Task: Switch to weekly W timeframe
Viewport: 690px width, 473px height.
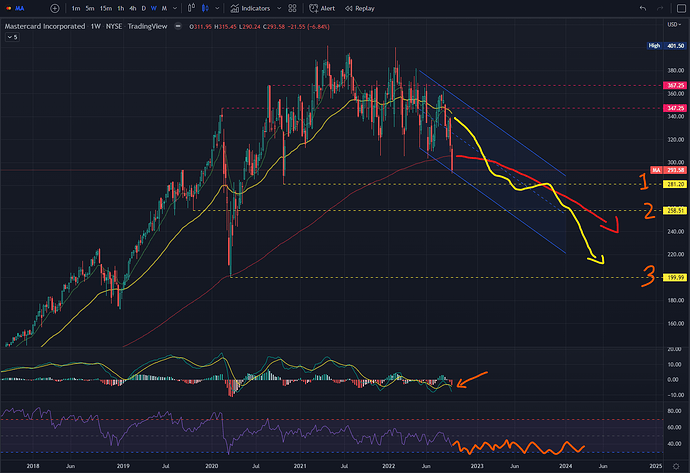Action: click(154, 8)
